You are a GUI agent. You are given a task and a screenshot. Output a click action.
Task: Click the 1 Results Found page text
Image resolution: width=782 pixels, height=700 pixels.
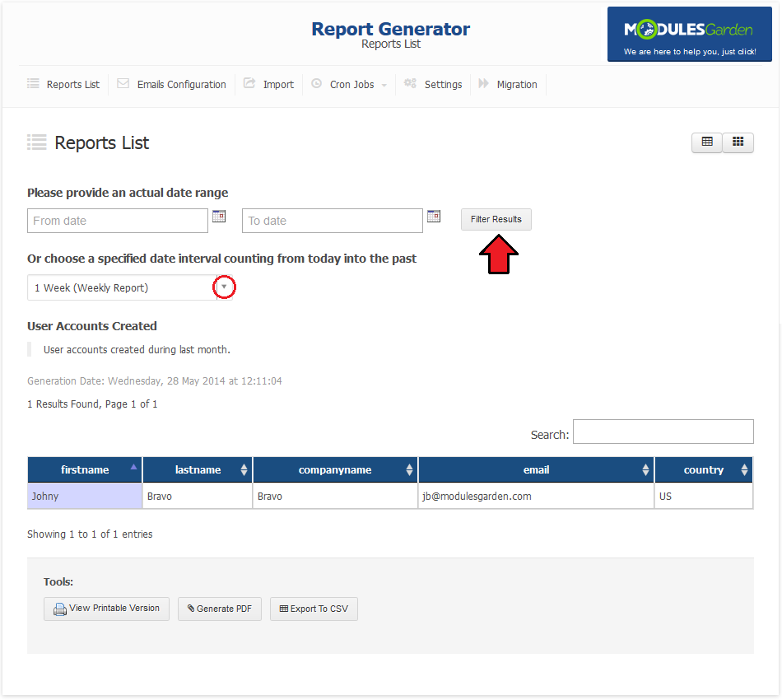click(92, 404)
